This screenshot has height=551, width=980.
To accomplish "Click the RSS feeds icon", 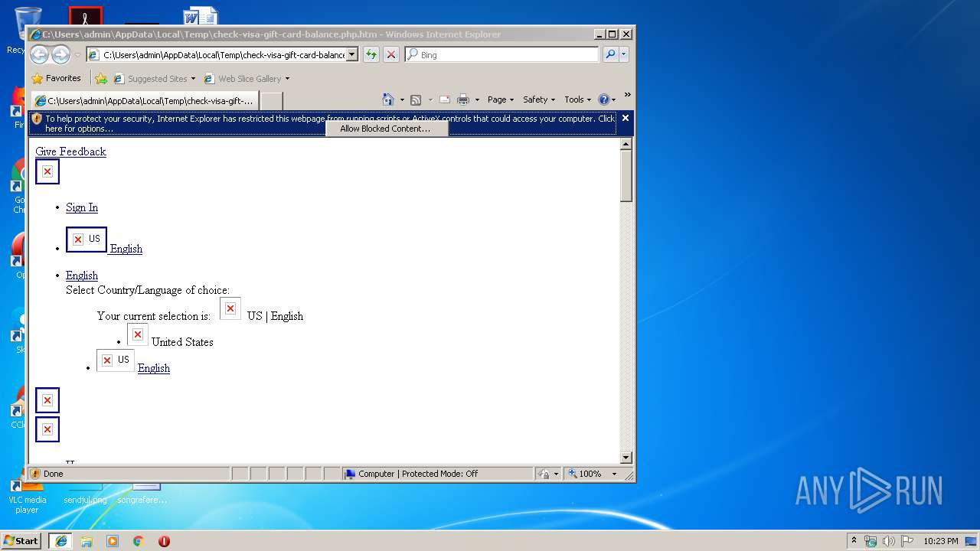I will (416, 99).
